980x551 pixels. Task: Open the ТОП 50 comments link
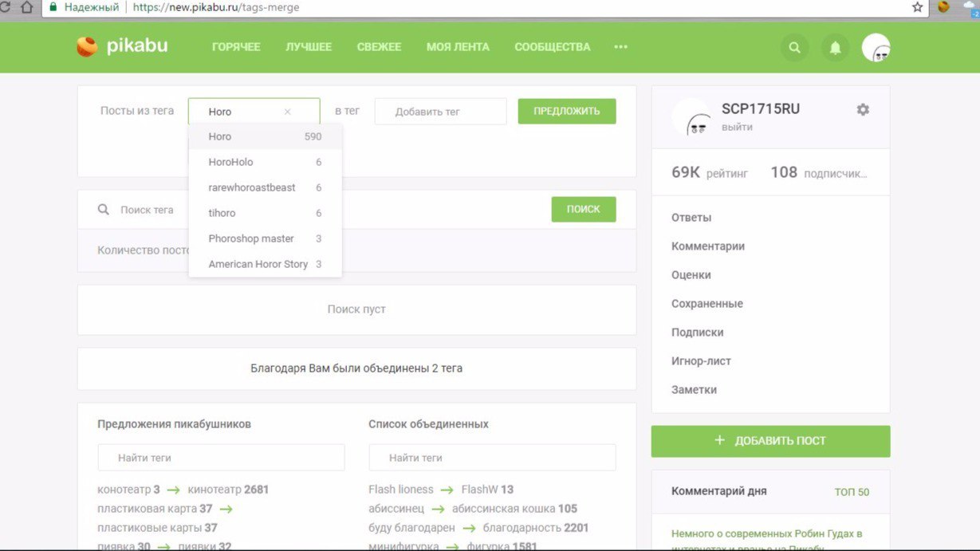852,492
